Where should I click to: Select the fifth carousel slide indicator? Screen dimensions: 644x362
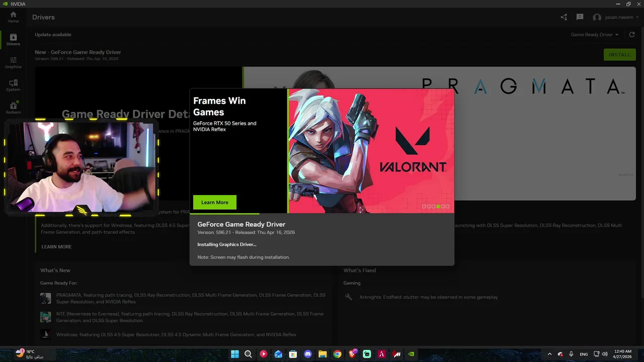click(443, 207)
